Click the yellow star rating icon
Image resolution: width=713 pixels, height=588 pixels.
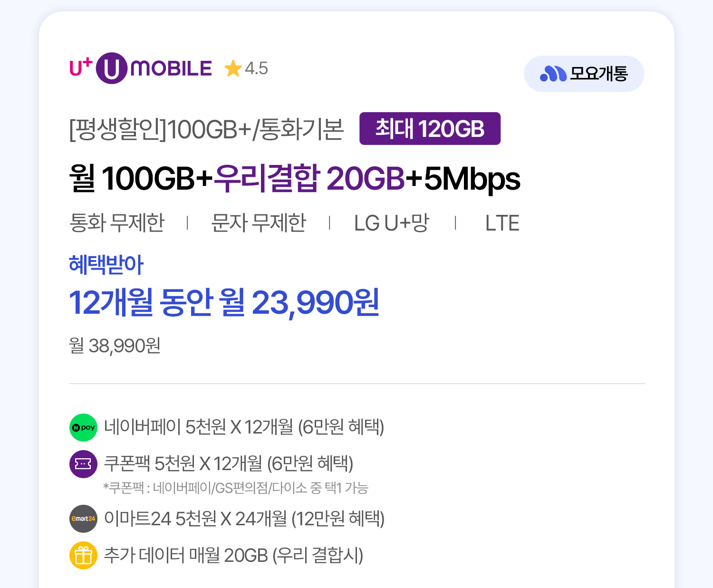pyautogui.click(x=233, y=68)
